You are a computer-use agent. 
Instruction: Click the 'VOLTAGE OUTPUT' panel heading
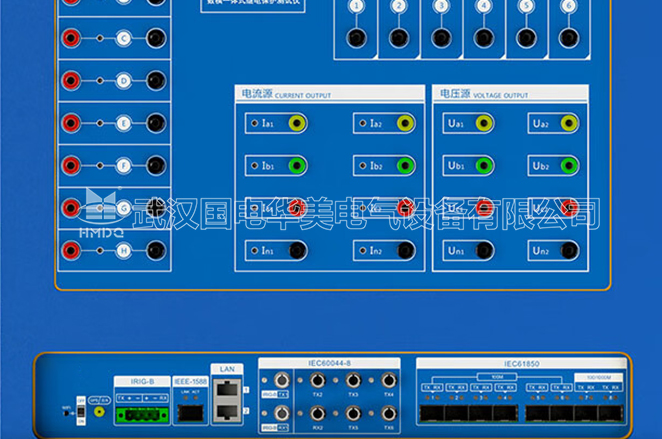click(501, 96)
